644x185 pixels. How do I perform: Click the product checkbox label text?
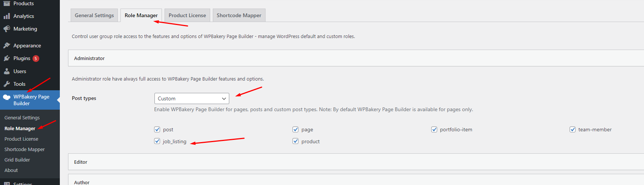(x=310, y=141)
